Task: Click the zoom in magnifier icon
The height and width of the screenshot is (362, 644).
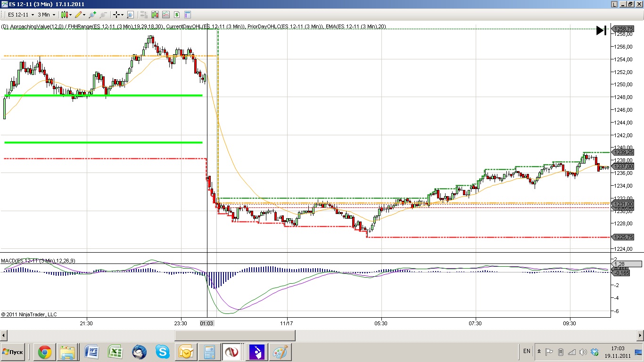Action: (x=92, y=15)
